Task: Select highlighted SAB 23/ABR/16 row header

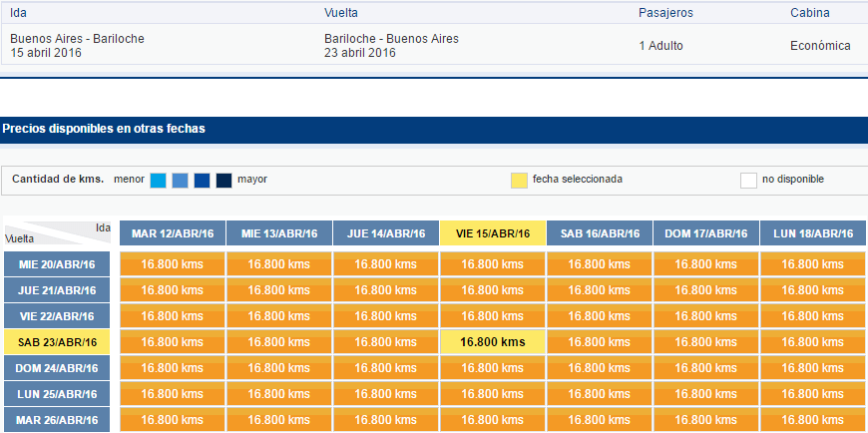Action: (57, 342)
